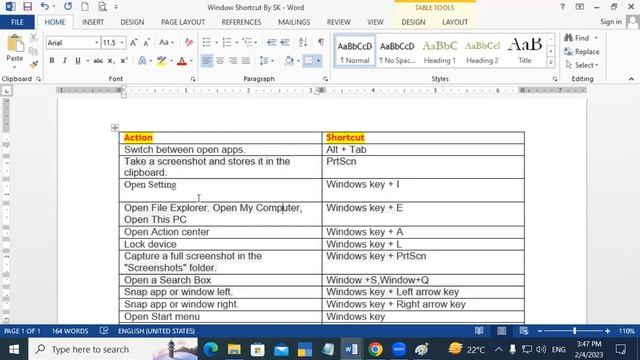This screenshot has width=640, height=360.
Task: Switch to the PAGE LAYOUT tab
Action: (x=183, y=22)
